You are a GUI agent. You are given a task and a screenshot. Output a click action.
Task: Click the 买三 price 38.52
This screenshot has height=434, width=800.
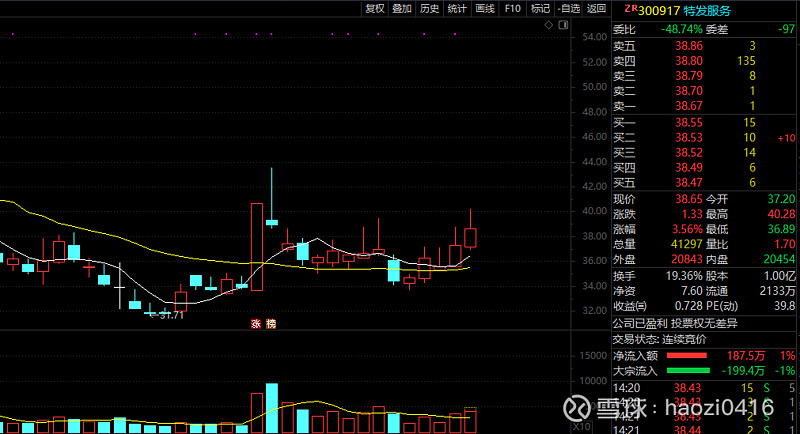tap(689, 152)
